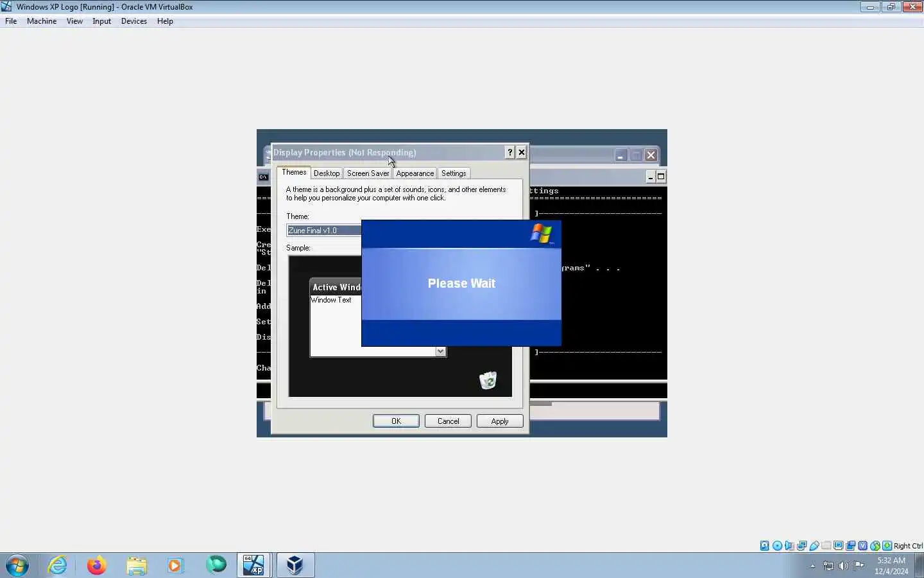Launch Internet Explorer from the taskbar
This screenshot has height=578, width=924.
click(58, 565)
